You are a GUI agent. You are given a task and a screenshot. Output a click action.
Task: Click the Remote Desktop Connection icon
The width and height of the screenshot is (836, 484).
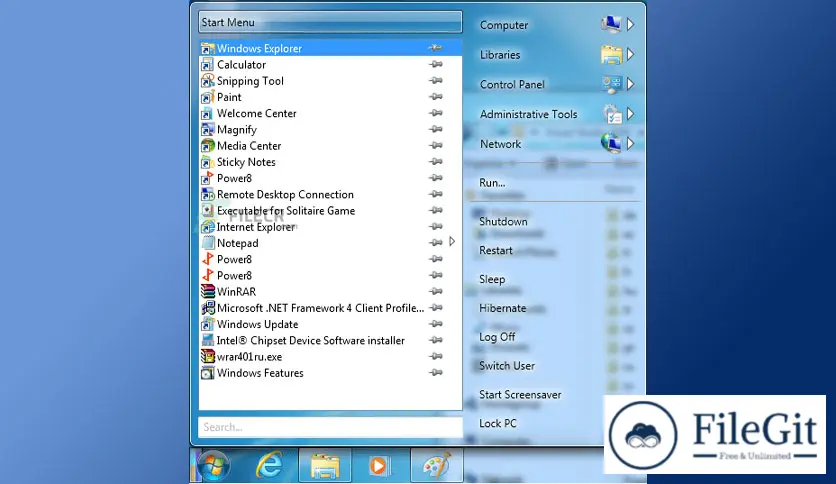(x=207, y=195)
